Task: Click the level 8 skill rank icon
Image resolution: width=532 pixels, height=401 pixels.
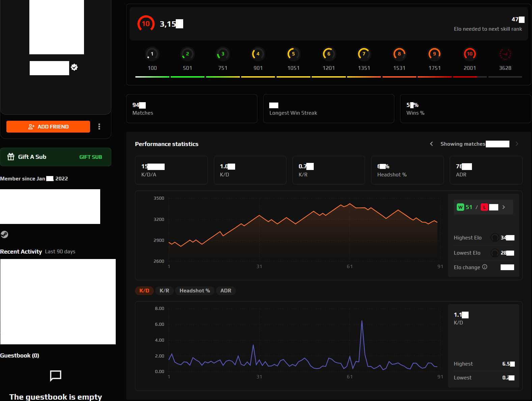Action: coord(399,54)
